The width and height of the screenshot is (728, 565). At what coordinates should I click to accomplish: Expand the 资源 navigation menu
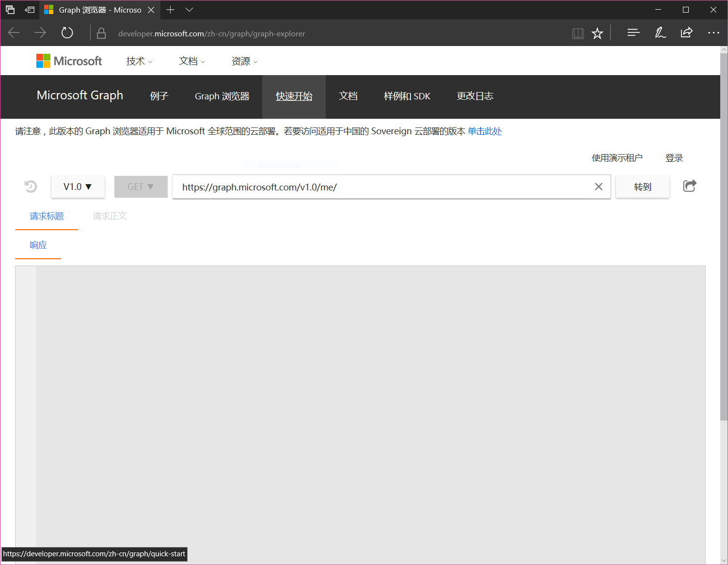[x=244, y=62]
